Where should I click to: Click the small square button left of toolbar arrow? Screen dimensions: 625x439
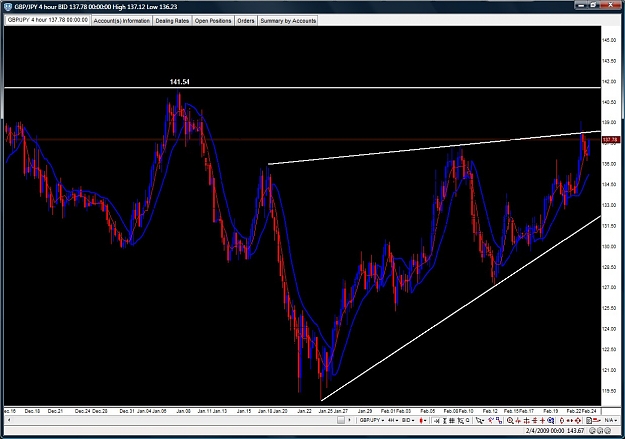(x=341, y=420)
